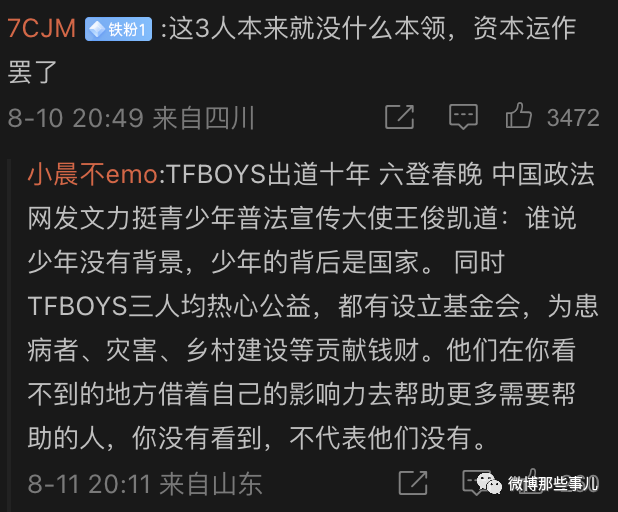Click the 来自山东 location label
The height and width of the screenshot is (512, 618).
click(x=216, y=485)
